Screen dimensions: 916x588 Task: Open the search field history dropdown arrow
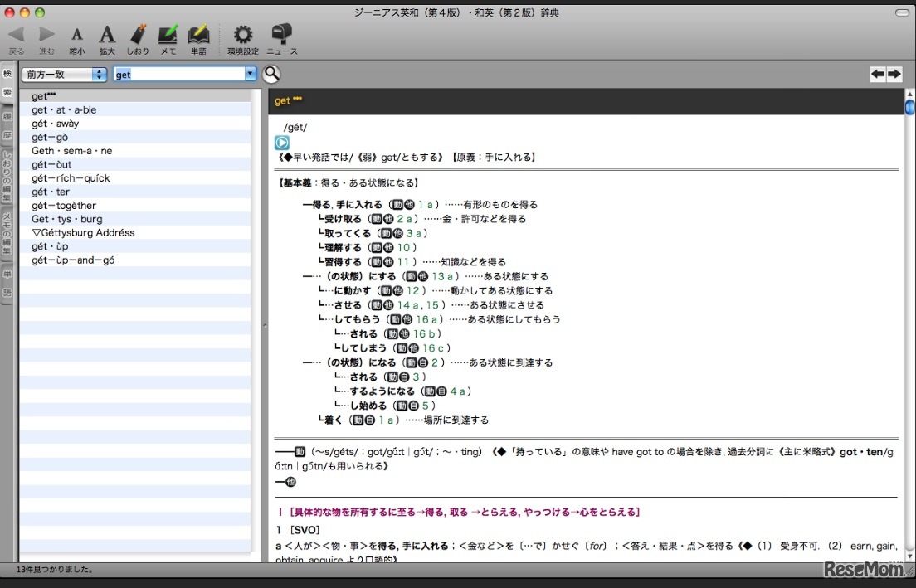pyautogui.click(x=250, y=74)
